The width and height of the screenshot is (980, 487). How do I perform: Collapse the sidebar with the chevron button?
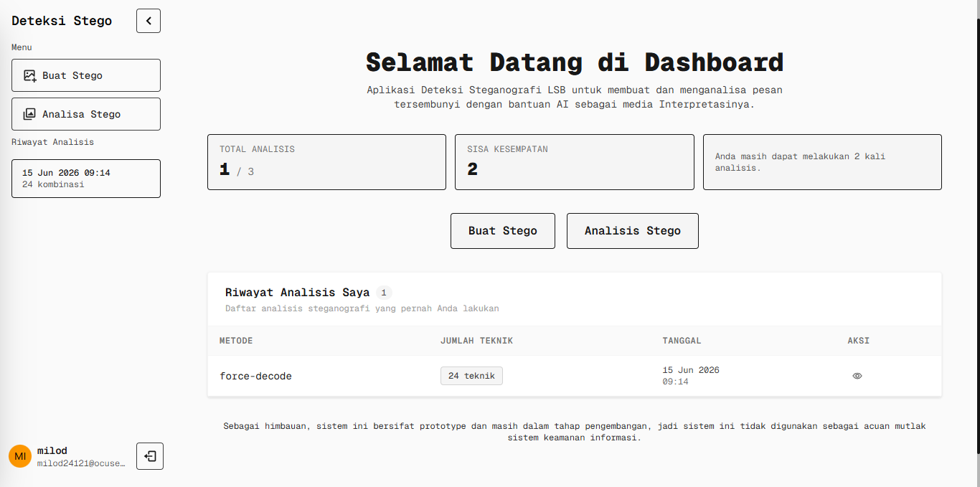tap(149, 21)
